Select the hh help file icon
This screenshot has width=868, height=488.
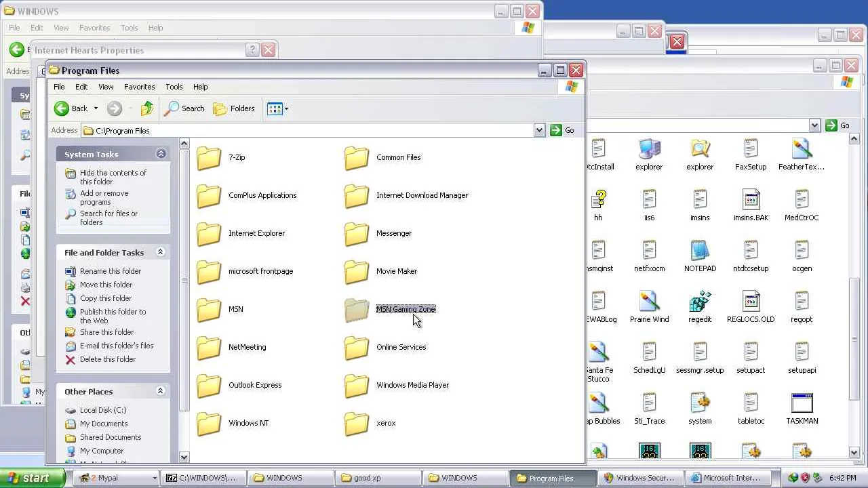point(598,205)
